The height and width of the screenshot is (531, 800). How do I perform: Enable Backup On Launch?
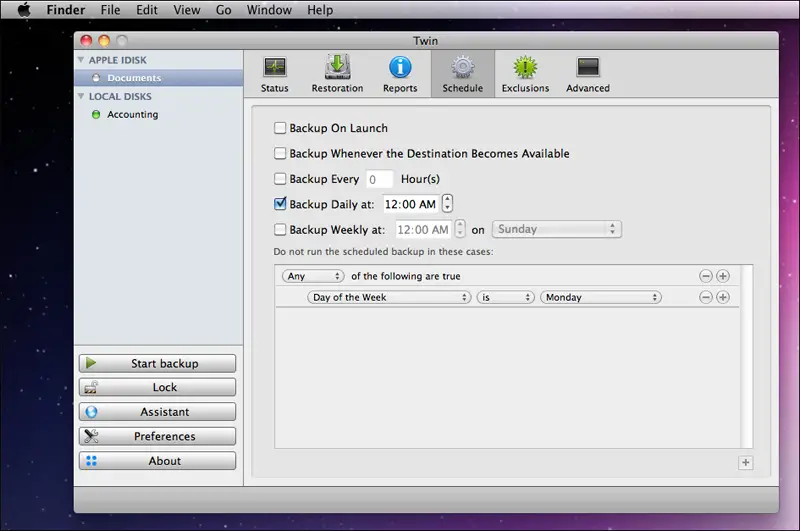tap(280, 128)
